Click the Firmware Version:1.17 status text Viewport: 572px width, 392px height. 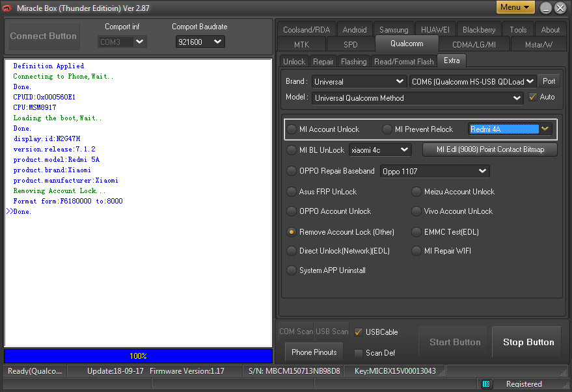(187, 371)
